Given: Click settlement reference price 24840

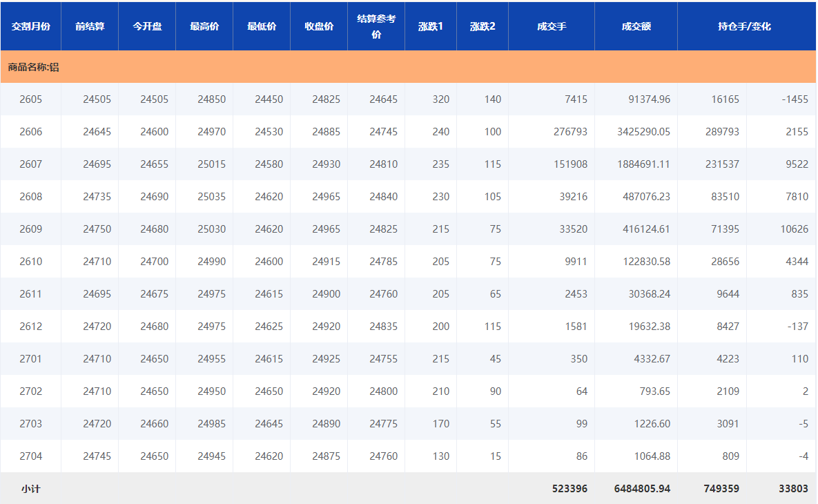Looking at the screenshot, I should coord(383,196).
